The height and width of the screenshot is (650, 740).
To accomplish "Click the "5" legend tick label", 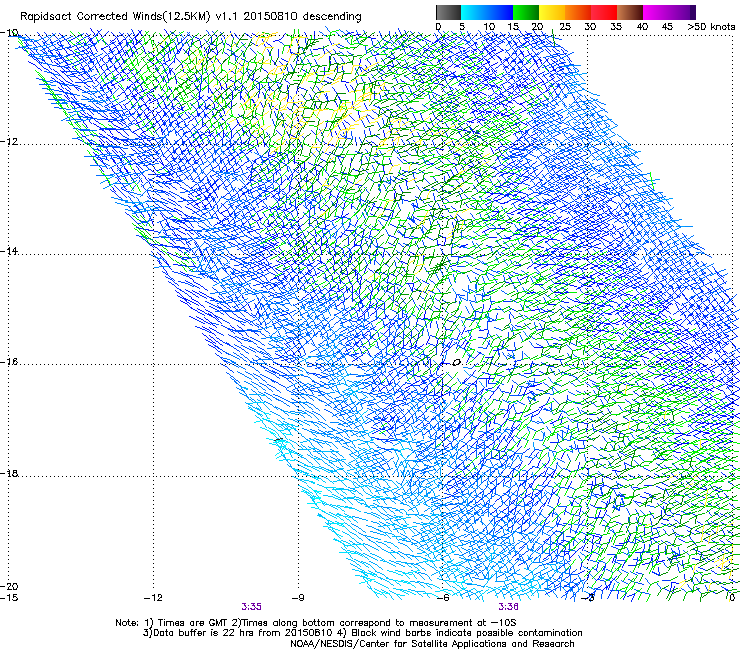I will click(462, 27).
